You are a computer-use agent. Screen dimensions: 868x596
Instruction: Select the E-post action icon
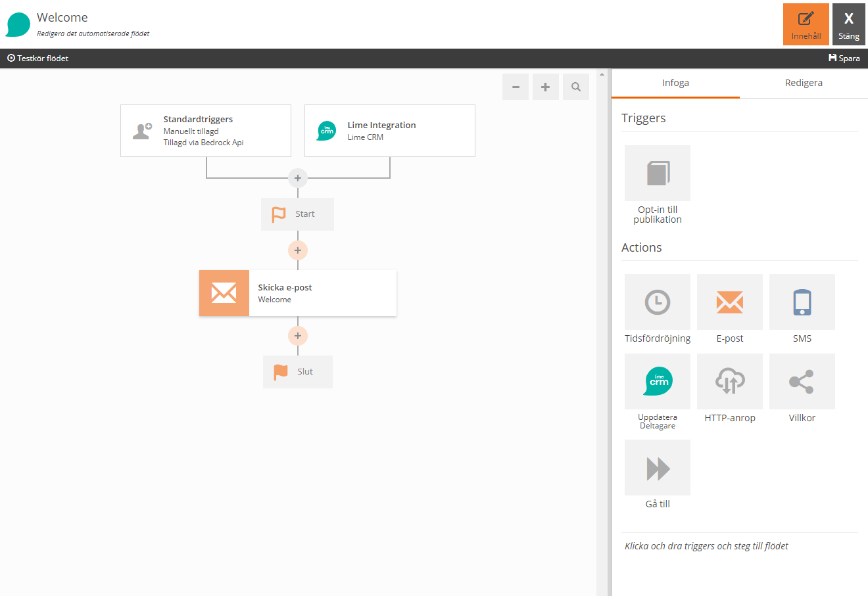click(x=729, y=302)
